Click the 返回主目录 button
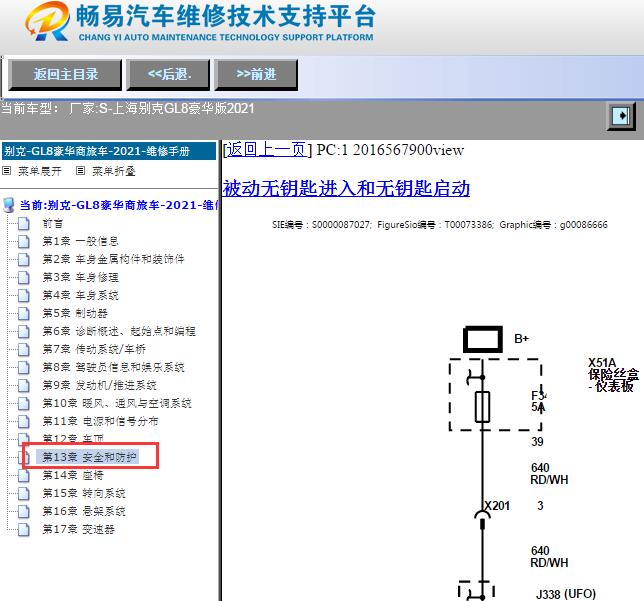The height and width of the screenshot is (601, 644). [65, 74]
